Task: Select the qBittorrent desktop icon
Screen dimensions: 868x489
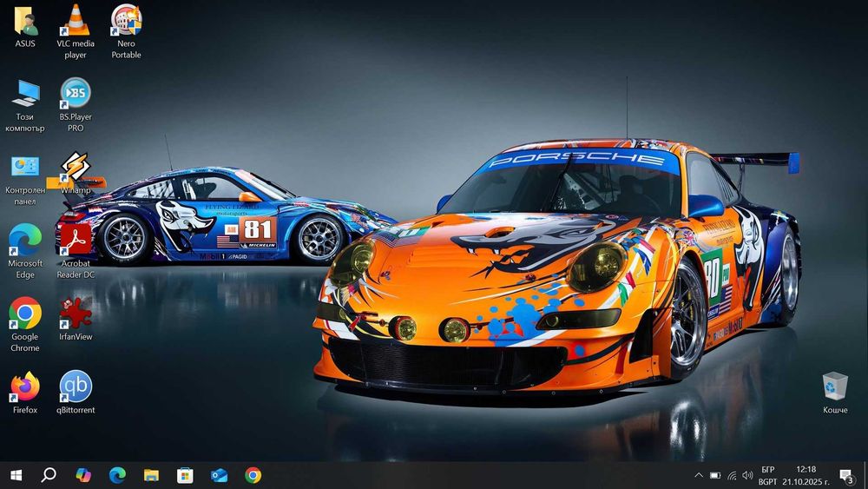Action: click(76, 387)
